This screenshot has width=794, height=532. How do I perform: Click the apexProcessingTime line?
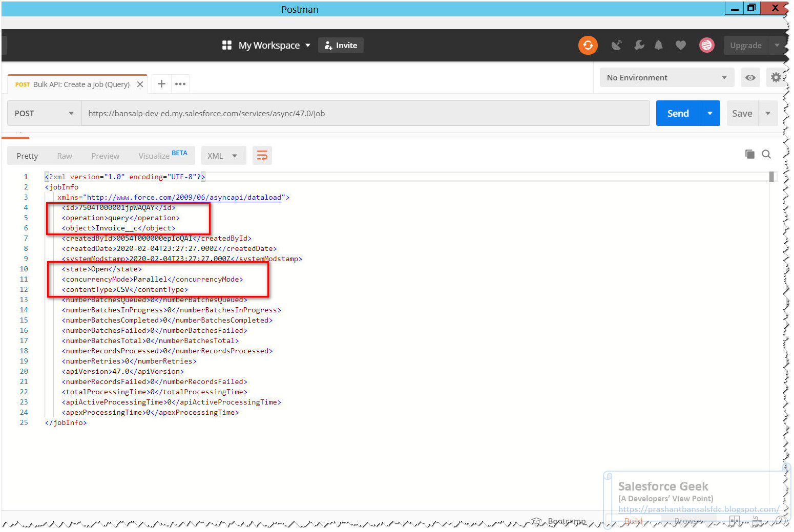[x=150, y=412]
